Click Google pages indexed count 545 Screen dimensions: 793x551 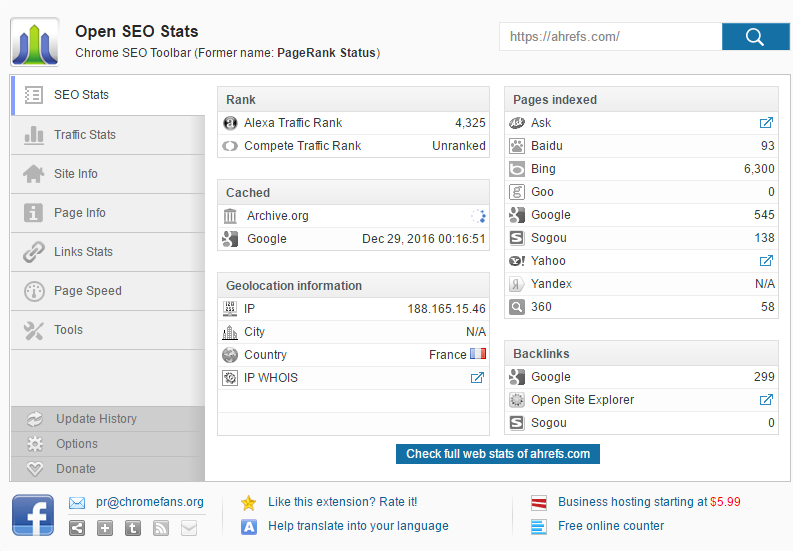(764, 215)
